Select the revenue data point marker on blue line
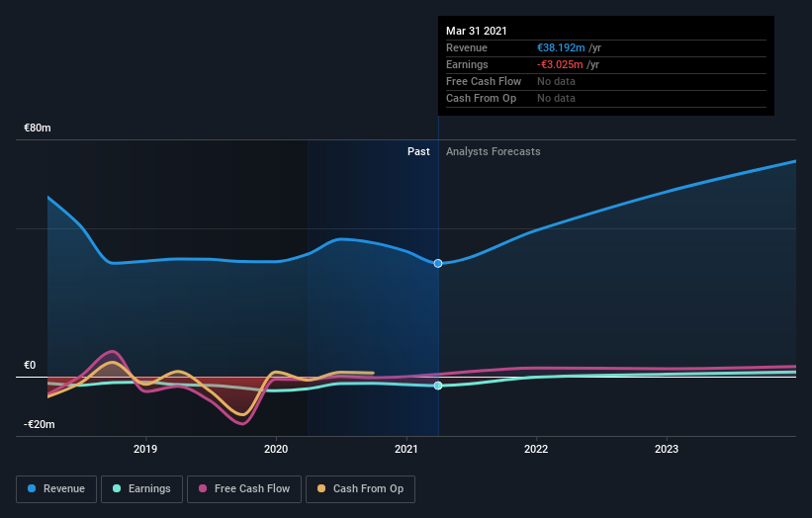Viewport: 812px width, 518px height. pos(438,263)
